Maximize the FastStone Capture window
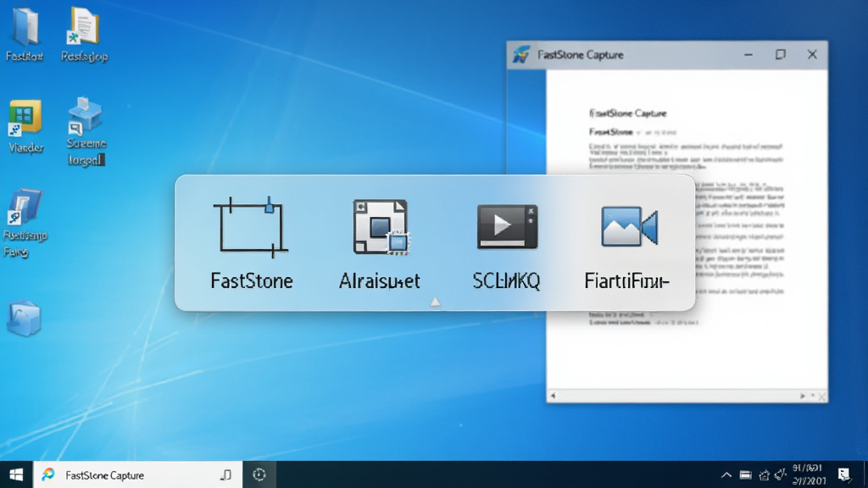This screenshot has width=868, height=488. coord(780,54)
